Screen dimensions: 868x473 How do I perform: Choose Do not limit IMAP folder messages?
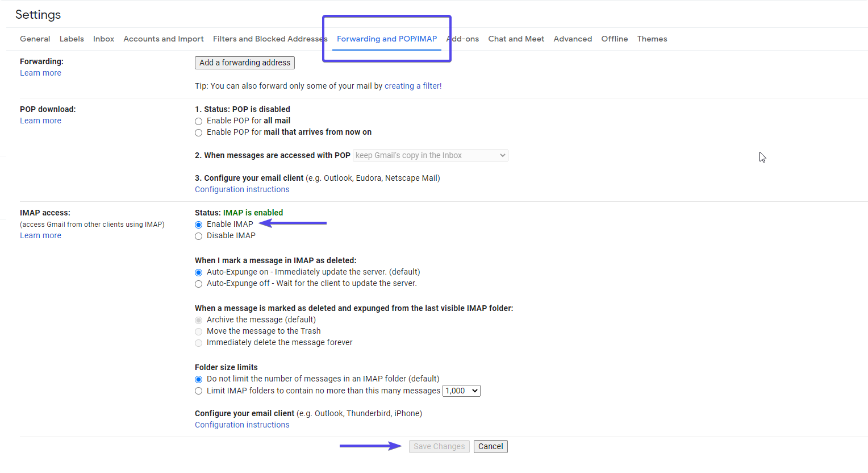[x=198, y=379]
